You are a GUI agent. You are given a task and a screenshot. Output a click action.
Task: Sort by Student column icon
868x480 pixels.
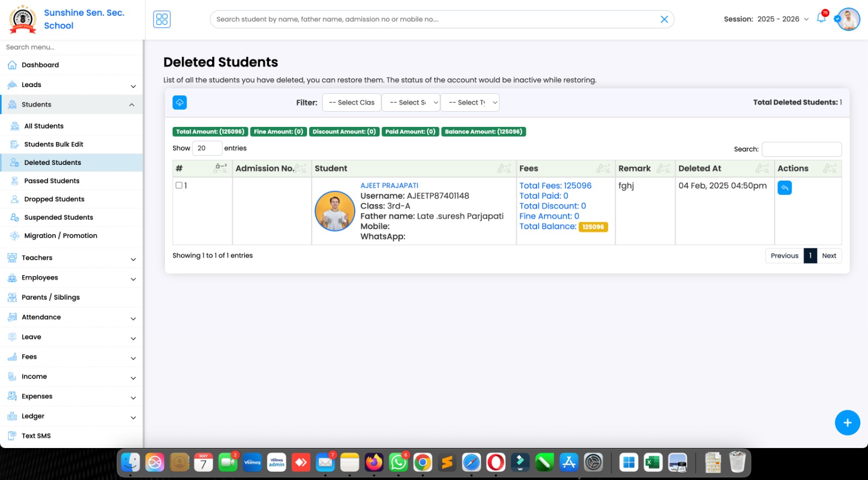(x=504, y=169)
